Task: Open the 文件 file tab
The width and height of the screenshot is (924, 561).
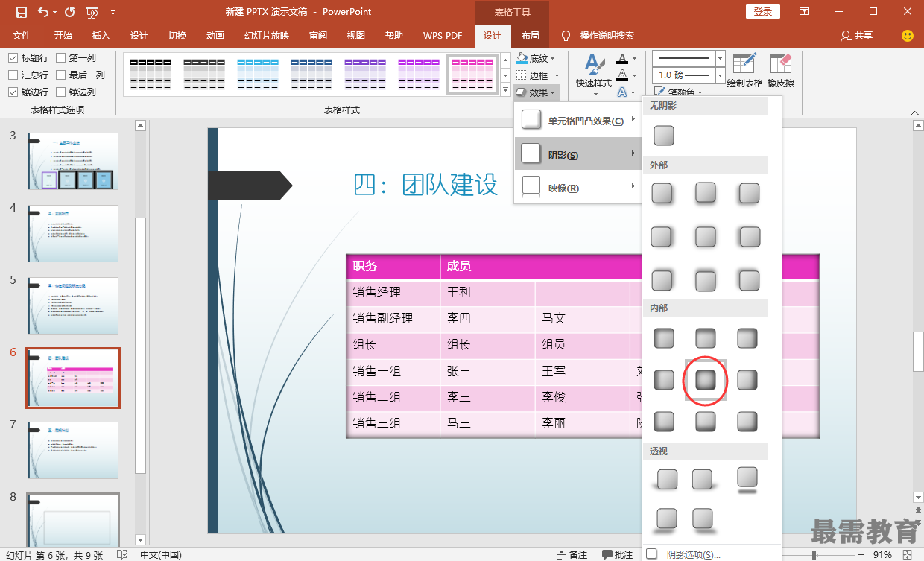Action: pos(22,36)
